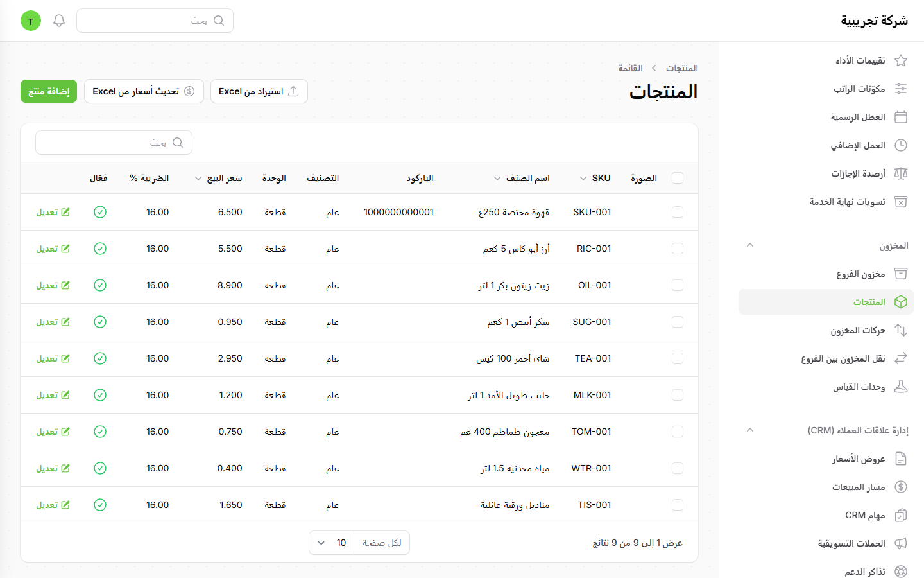Click the transfer icon beside نقل المخزون بين الفروع

click(901, 358)
